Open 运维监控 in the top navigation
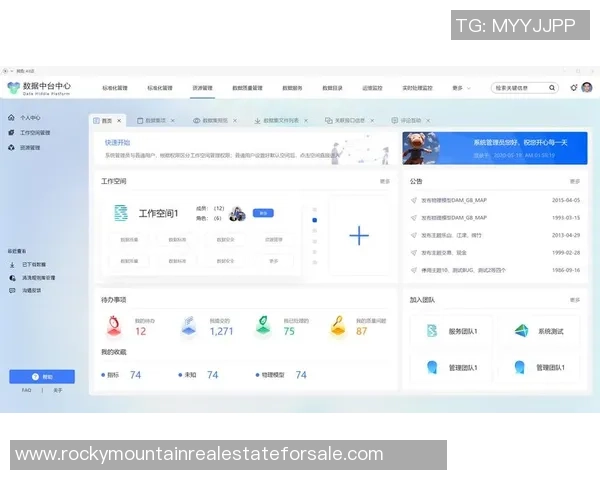The height and width of the screenshot is (480, 600). (372, 88)
